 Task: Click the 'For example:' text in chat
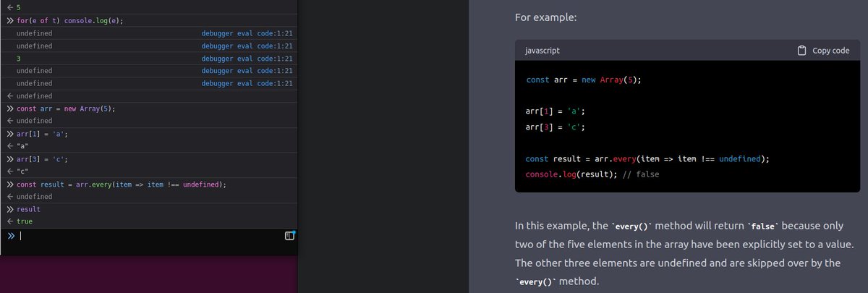(x=545, y=17)
